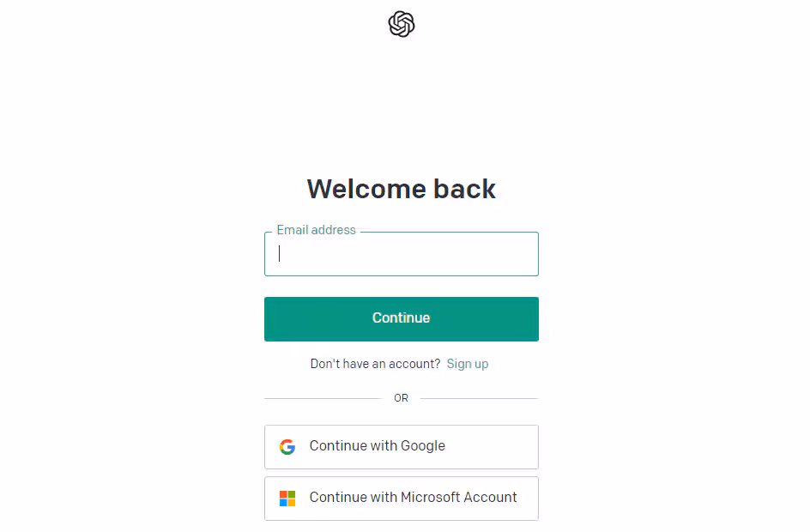Click the divider line right of OR
810x532 pixels.
[479, 398]
